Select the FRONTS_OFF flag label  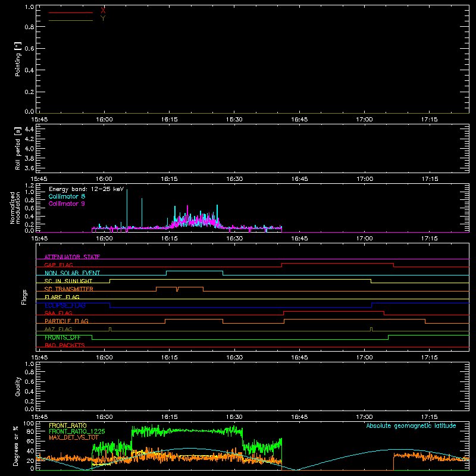(x=62, y=337)
